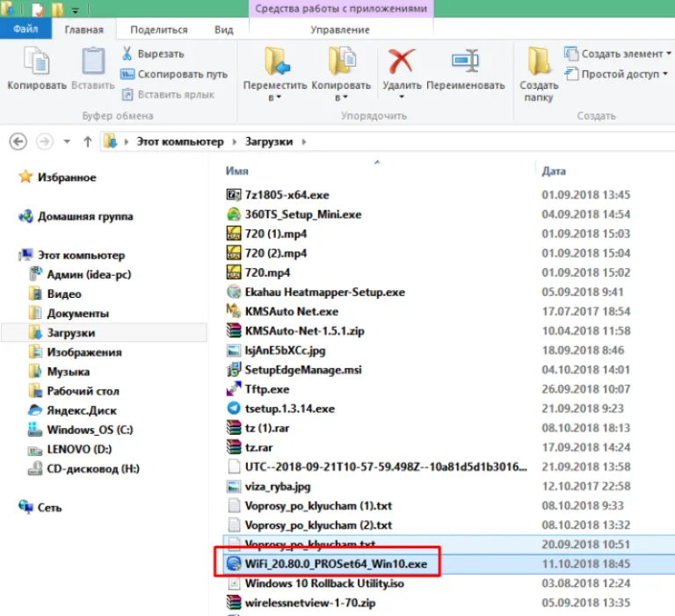Open Рабочий стол in the sidebar

(x=74, y=391)
